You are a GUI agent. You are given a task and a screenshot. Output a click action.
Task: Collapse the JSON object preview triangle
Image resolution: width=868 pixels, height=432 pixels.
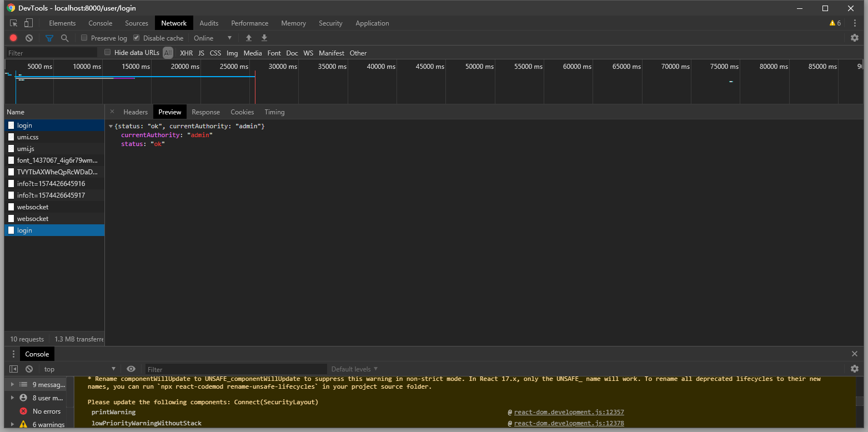(x=111, y=127)
